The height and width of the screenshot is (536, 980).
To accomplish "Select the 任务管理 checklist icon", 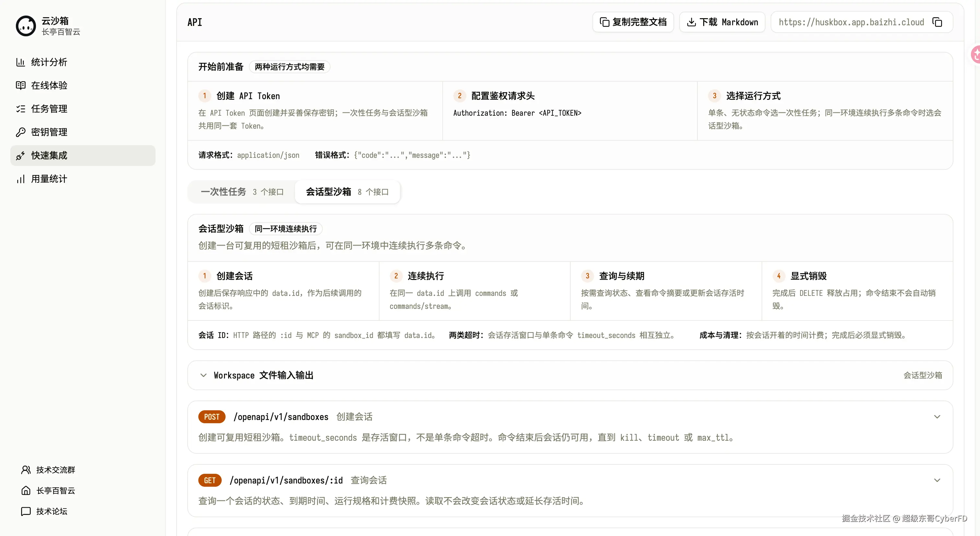I will pos(20,109).
